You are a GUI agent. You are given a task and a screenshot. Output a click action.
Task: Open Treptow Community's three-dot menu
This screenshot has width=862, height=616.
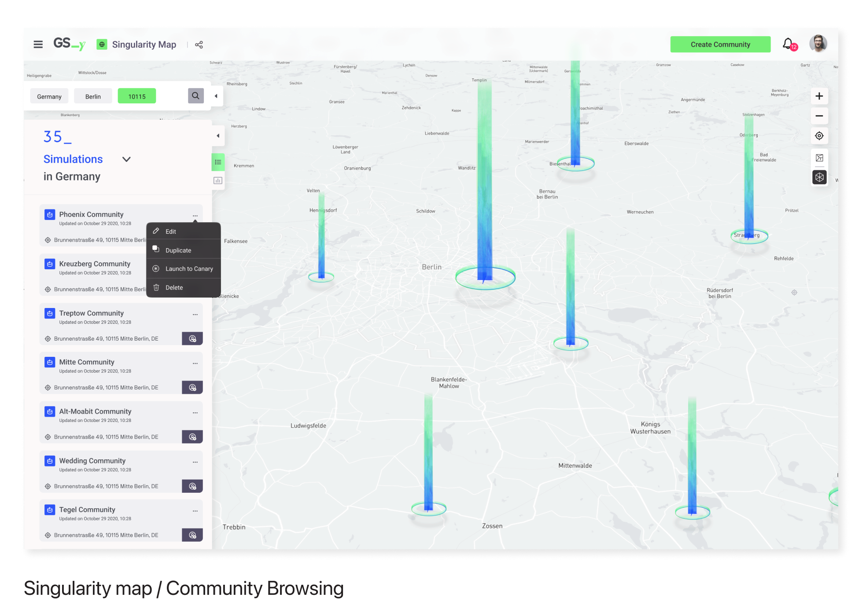tap(195, 314)
